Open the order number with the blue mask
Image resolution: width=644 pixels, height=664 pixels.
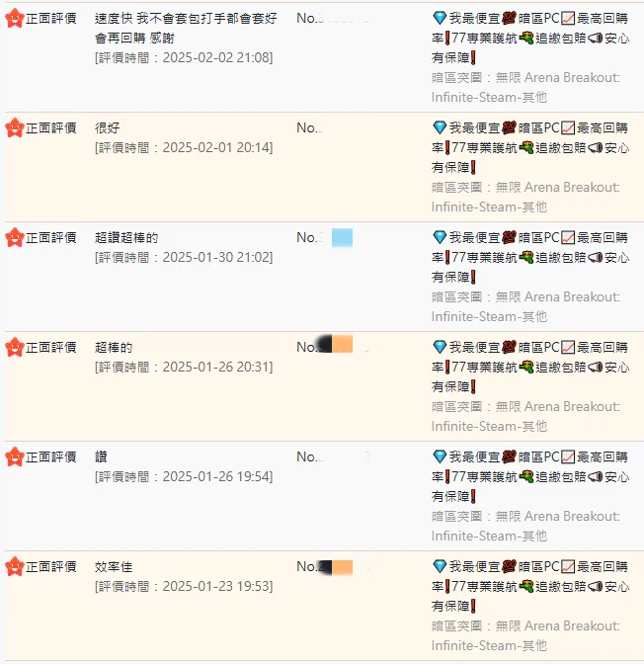325,237
